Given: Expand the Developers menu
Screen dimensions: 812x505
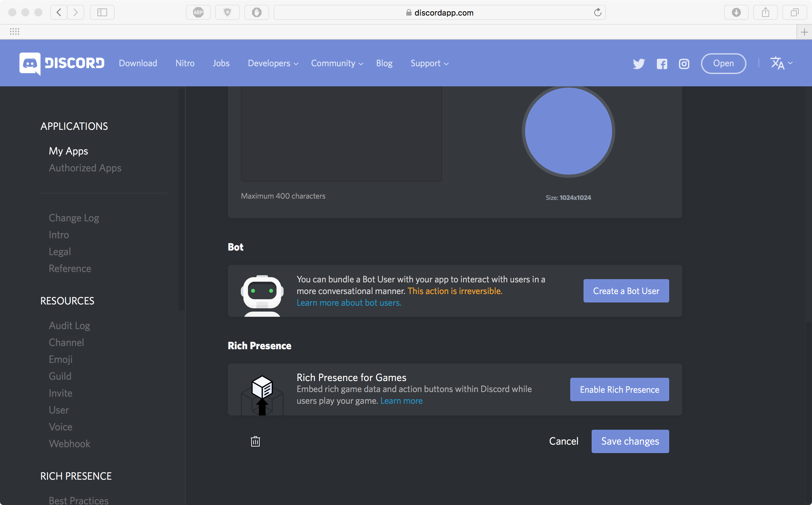Looking at the screenshot, I should coord(272,64).
